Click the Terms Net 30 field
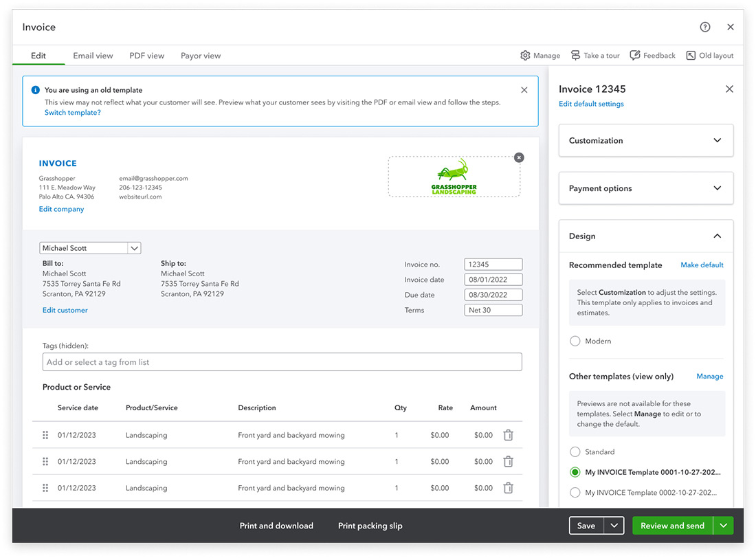The height and width of the screenshot is (558, 756). pos(493,310)
